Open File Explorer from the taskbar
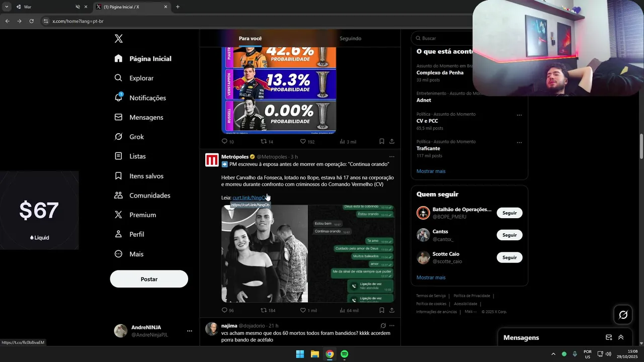This screenshot has height=362, width=644. pyautogui.click(x=315, y=354)
